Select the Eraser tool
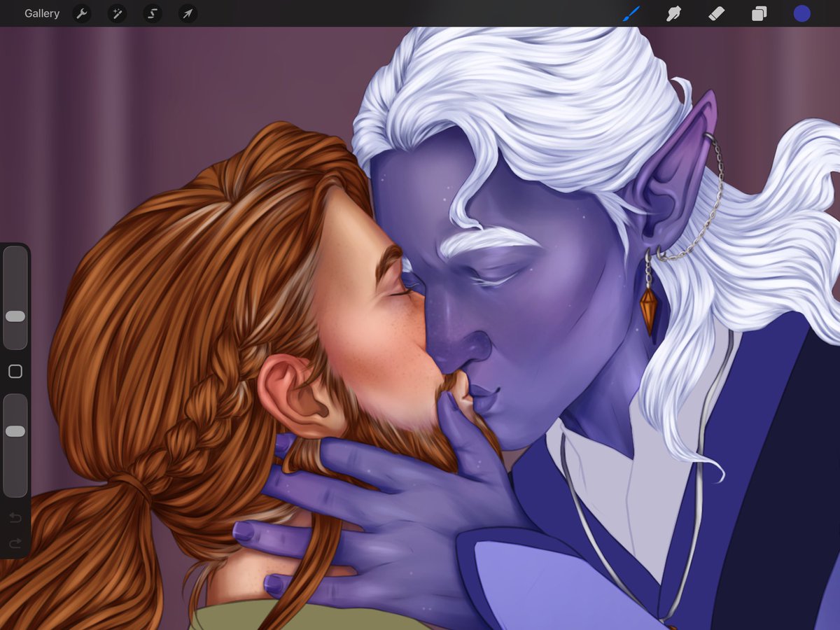Viewport: 840px width, 630px height. [x=716, y=13]
